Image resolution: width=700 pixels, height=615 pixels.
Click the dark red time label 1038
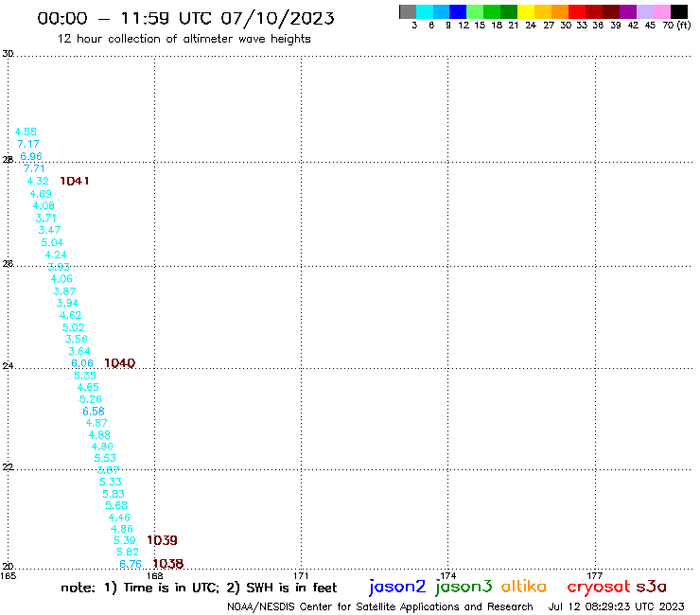167,564
